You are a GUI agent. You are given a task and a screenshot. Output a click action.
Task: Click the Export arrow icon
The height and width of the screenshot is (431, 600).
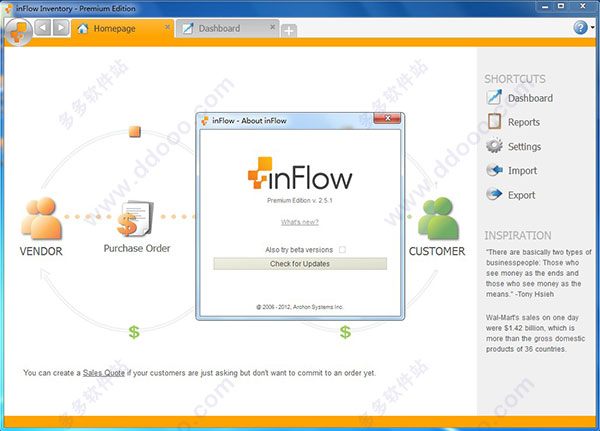(x=494, y=194)
